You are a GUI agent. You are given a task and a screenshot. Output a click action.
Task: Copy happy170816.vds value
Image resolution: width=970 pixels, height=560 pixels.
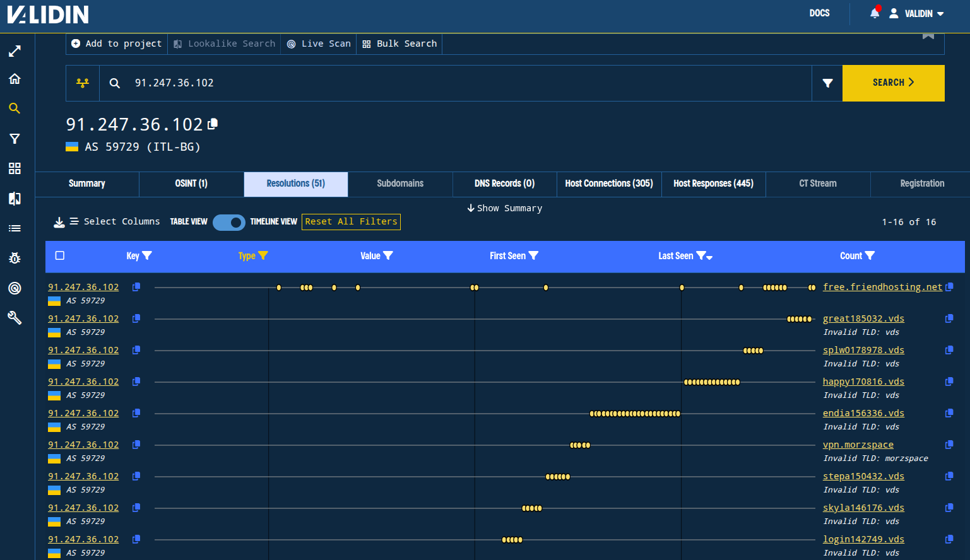pos(949,382)
